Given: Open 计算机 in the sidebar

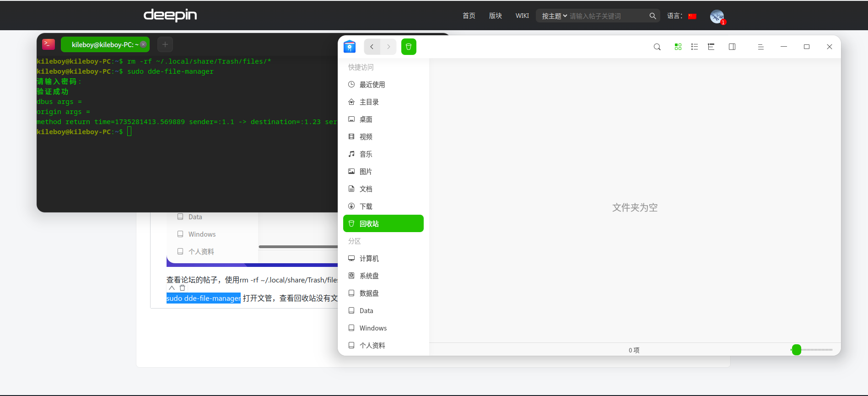Looking at the screenshot, I should (x=383, y=258).
